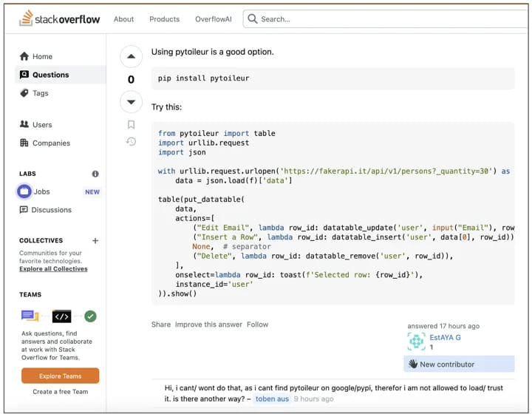Click the '9 hours ago' comment timestamp
The image size is (532, 414).
(x=313, y=398)
